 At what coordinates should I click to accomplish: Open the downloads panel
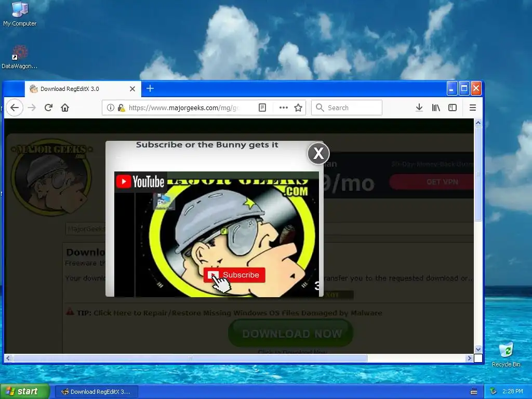[x=419, y=108]
